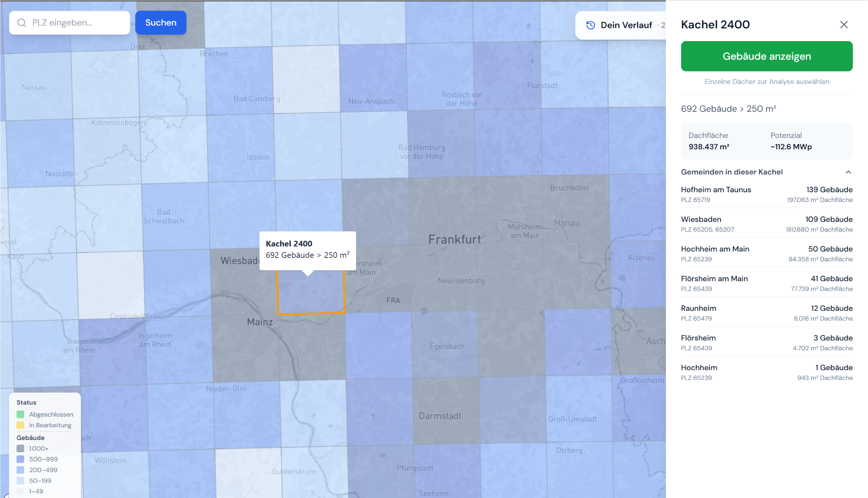Click the 50–199 legend swatch

point(20,481)
